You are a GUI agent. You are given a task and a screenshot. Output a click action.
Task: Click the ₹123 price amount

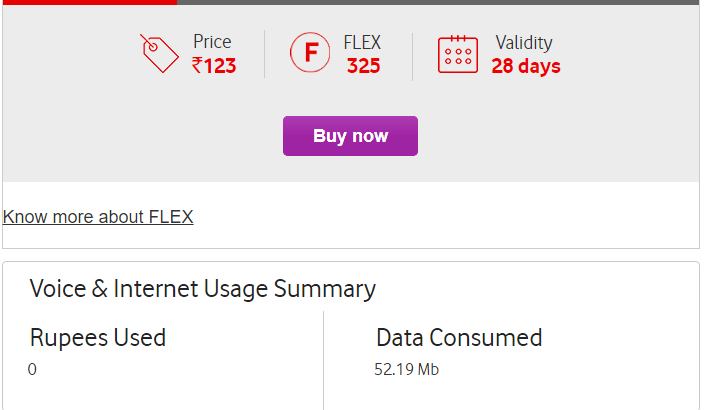coord(214,67)
